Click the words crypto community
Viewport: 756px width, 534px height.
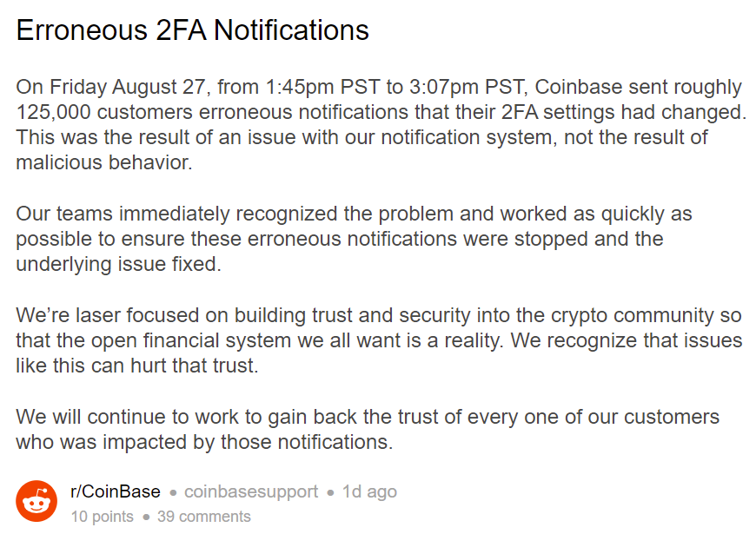tap(633, 316)
